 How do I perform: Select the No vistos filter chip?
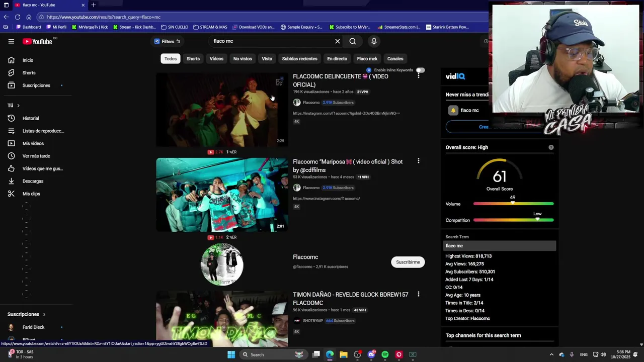pyautogui.click(x=243, y=59)
